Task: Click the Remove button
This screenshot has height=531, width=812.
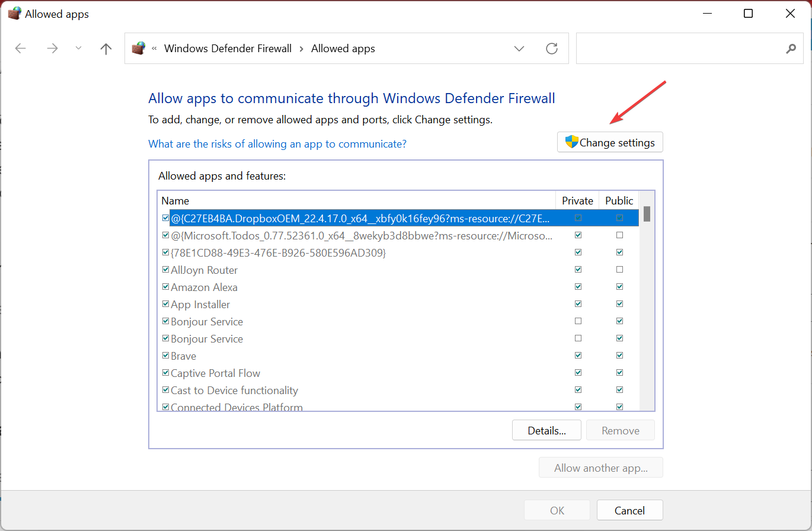Action: pyautogui.click(x=621, y=431)
